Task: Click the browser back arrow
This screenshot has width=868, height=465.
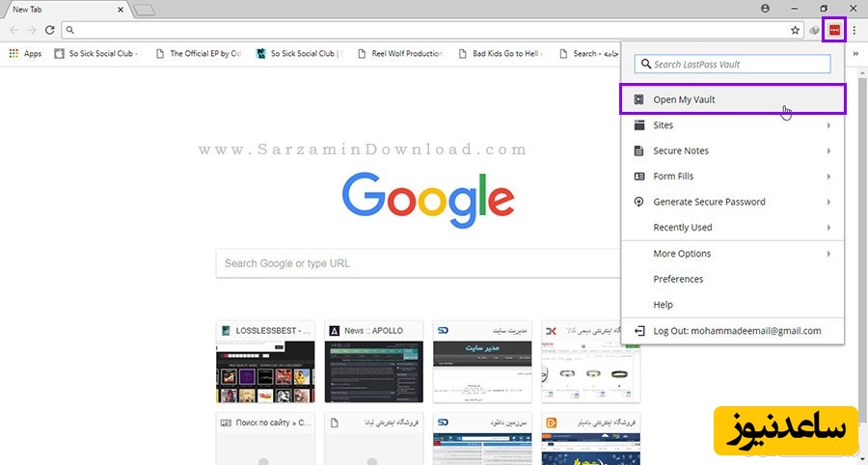Action: 14,30
